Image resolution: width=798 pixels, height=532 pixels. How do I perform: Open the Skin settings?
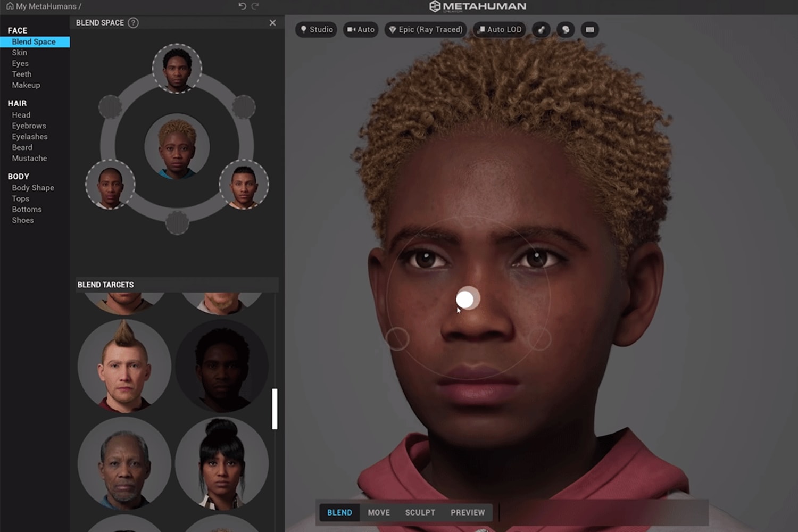(20, 53)
